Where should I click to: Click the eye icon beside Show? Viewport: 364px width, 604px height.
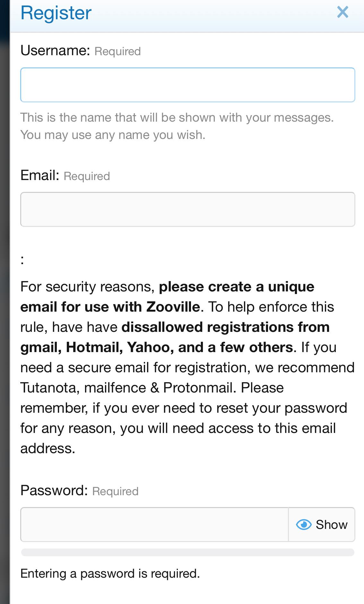(x=303, y=525)
